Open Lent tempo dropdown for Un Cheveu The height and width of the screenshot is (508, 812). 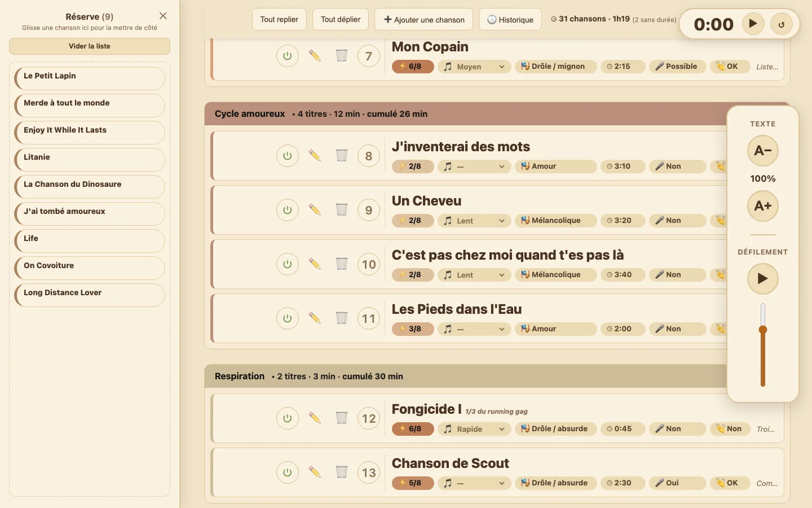point(474,221)
